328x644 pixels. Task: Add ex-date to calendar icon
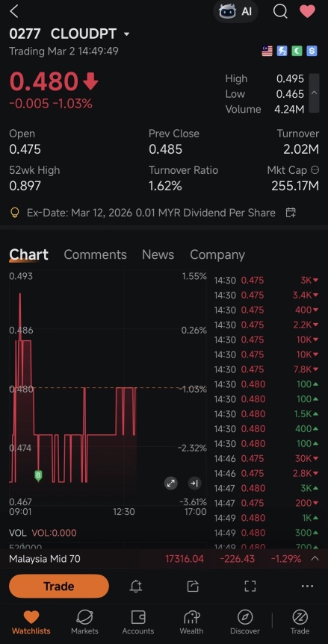[x=291, y=213]
